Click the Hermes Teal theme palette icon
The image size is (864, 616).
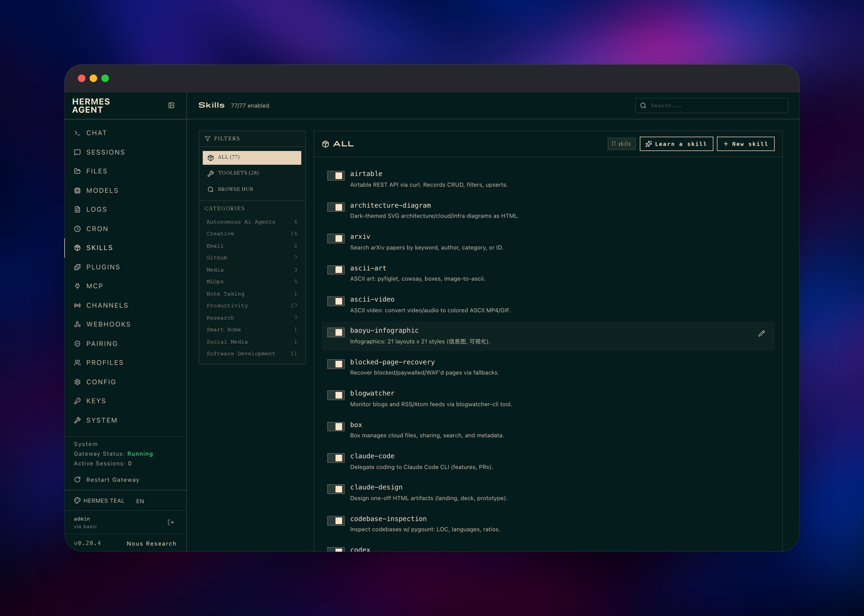click(77, 501)
